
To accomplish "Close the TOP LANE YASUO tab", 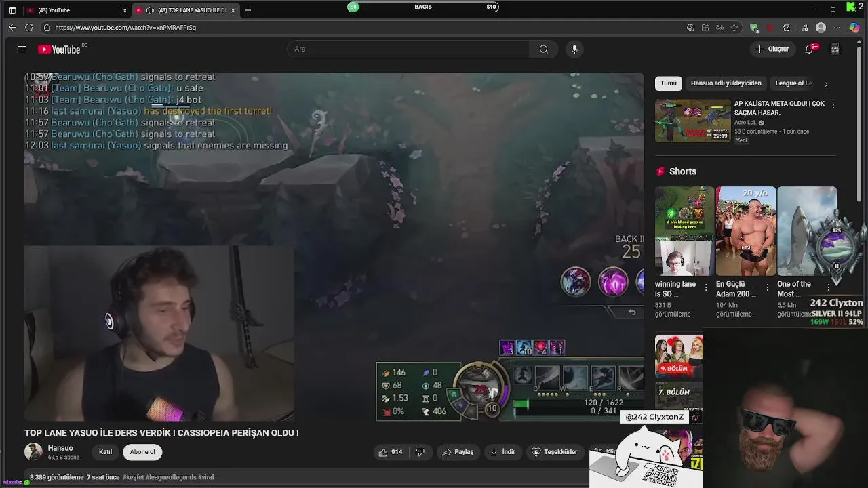I will [x=233, y=10].
